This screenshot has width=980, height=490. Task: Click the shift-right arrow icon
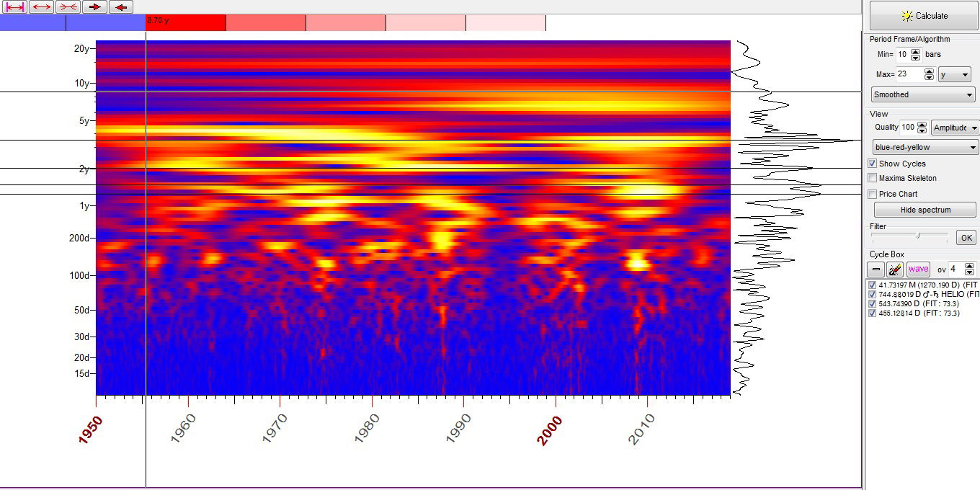click(94, 6)
